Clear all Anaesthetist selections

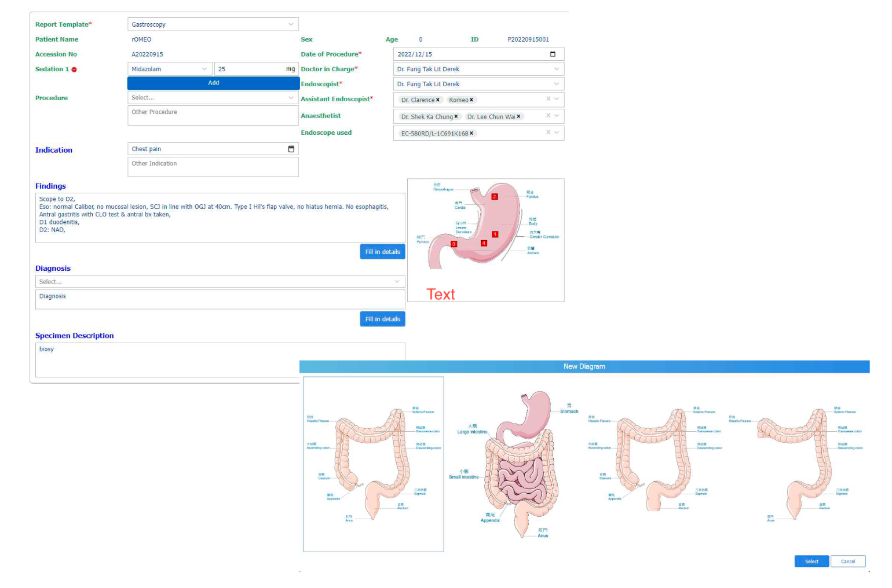click(548, 116)
